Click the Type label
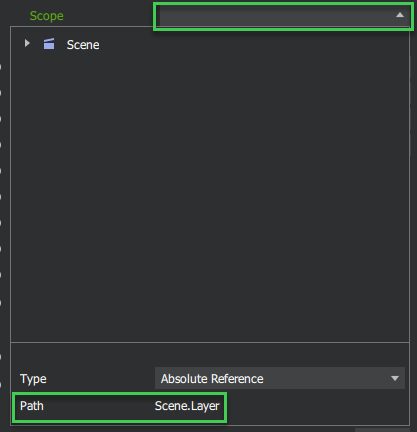Image resolution: width=417 pixels, height=432 pixels. point(33,379)
